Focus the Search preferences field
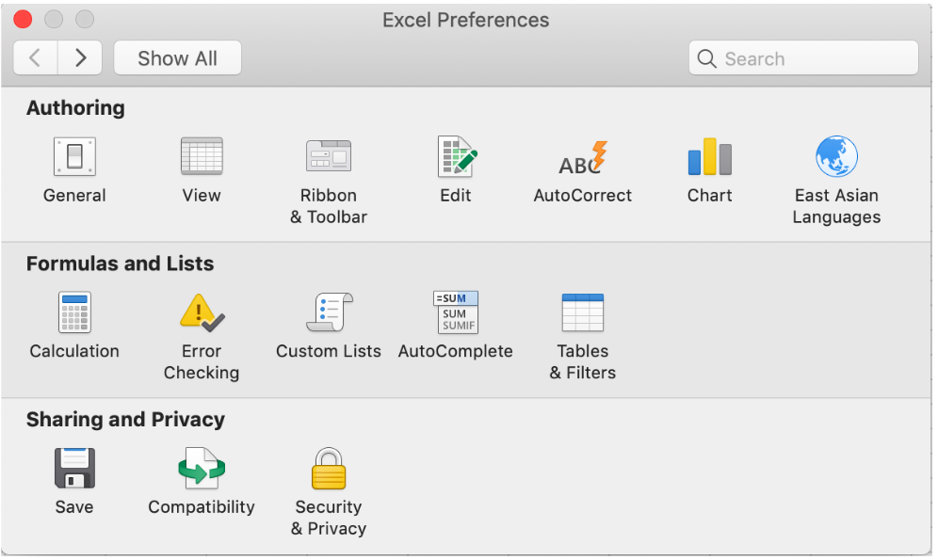938x560 pixels. (803, 58)
